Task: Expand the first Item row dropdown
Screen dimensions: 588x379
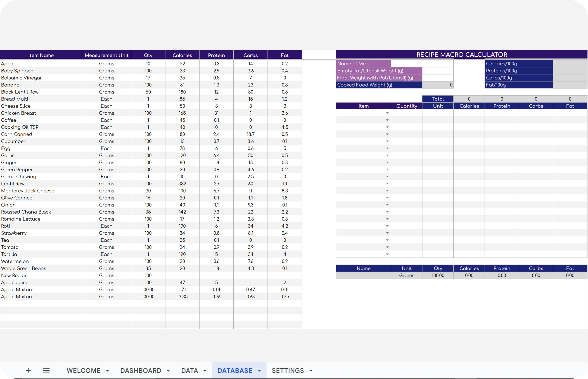Action: pos(387,113)
